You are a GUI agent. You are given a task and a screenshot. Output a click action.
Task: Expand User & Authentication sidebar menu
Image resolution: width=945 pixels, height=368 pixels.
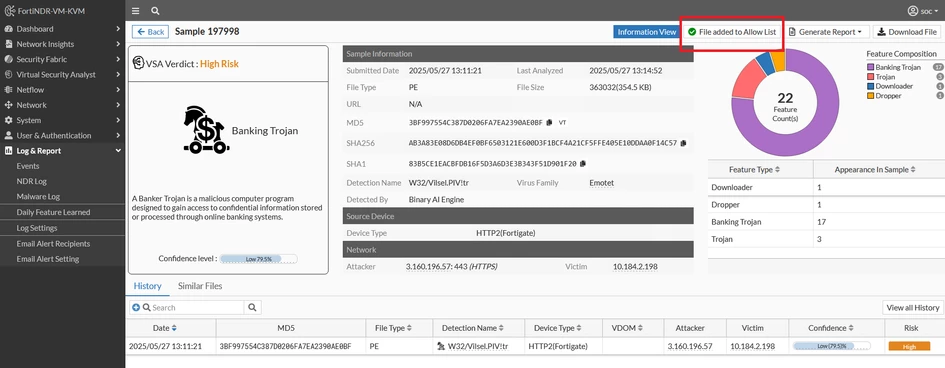click(x=62, y=136)
